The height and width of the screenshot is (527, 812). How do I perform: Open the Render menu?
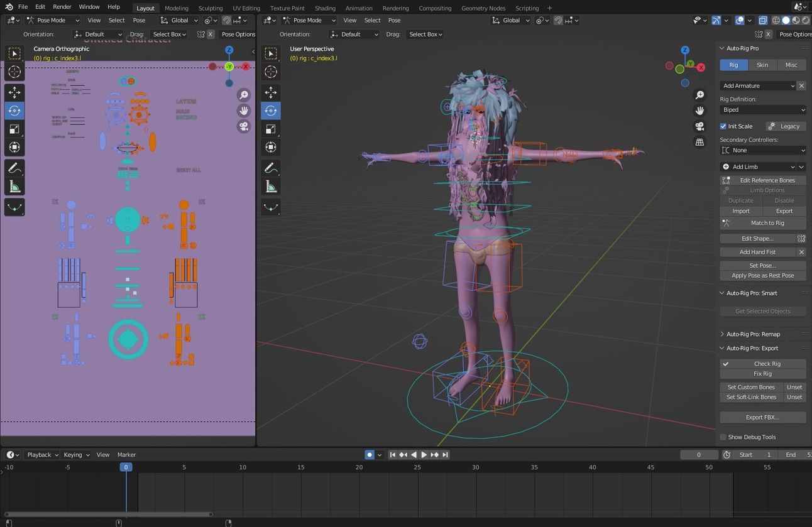[x=62, y=7]
